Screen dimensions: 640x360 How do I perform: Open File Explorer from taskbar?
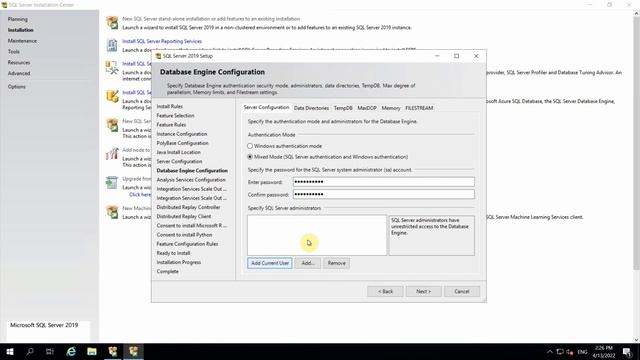click(92, 351)
